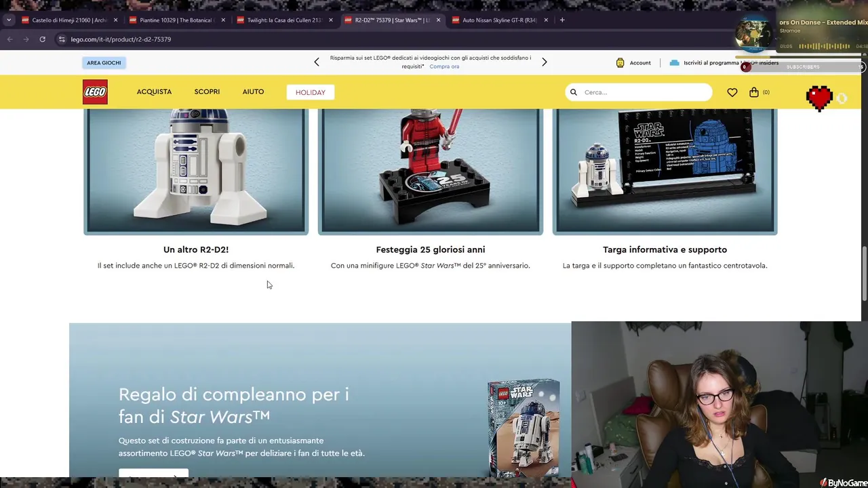Viewport: 868px width, 488px height.
Task: Open a new browser tab with plus
Action: tap(562, 20)
